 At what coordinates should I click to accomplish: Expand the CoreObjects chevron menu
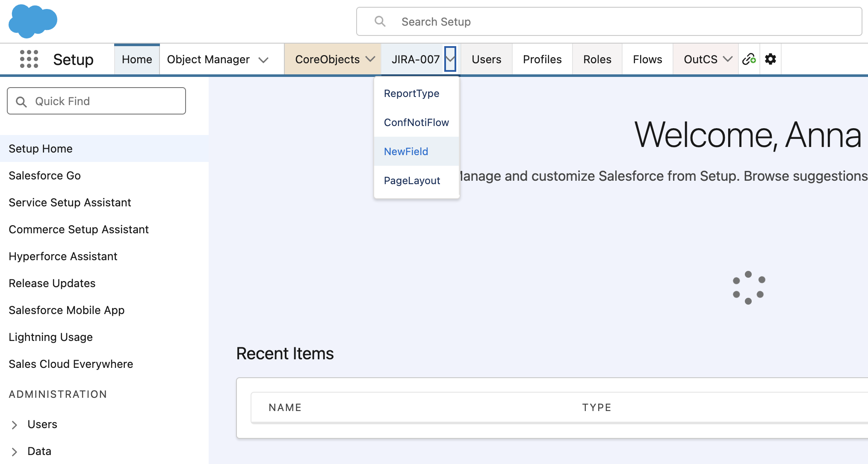[370, 59]
